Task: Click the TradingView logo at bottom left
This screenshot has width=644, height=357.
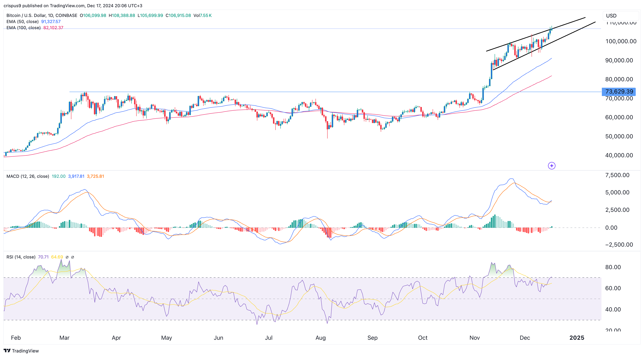Action: click(21, 351)
